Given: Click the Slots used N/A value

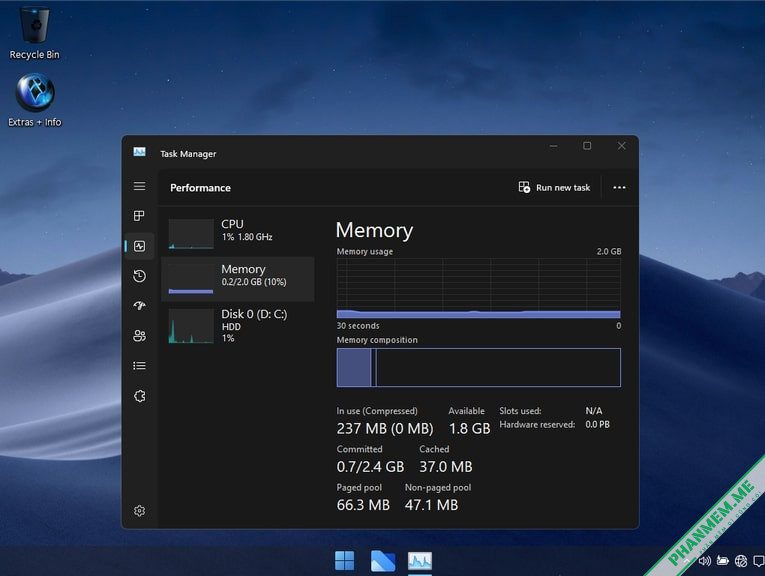Looking at the screenshot, I should [x=594, y=411].
